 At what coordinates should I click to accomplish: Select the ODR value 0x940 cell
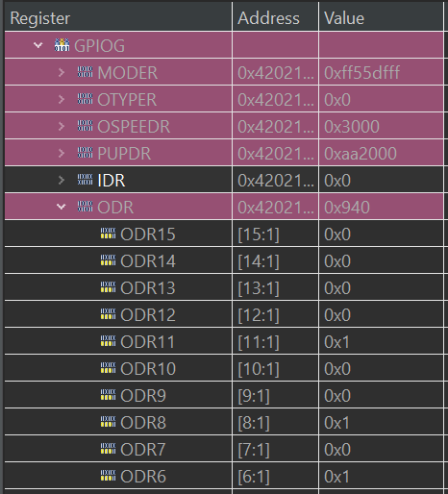(381, 207)
